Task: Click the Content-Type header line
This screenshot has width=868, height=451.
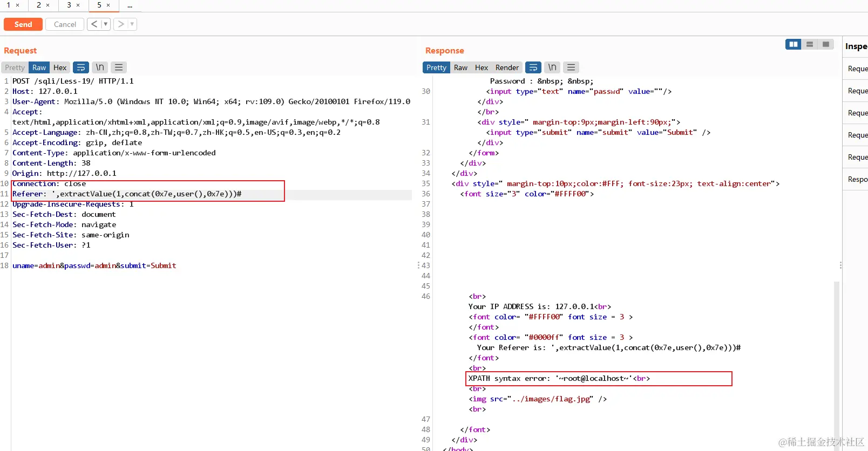Action: [114, 153]
